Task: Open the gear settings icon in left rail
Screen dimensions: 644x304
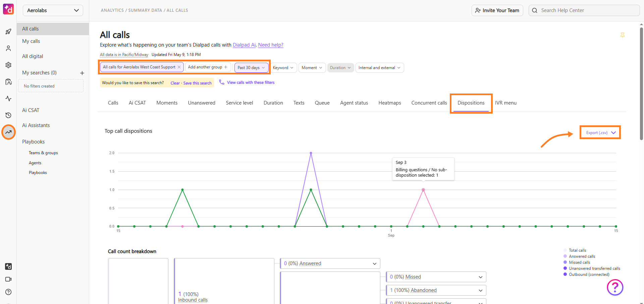Action: (x=8, y=65)
